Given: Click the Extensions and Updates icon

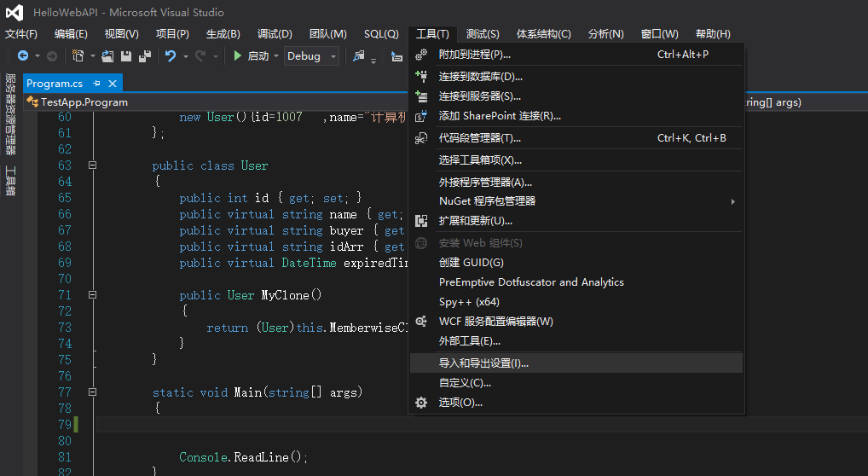Looking at the screenshot, I should pos(421,221).
